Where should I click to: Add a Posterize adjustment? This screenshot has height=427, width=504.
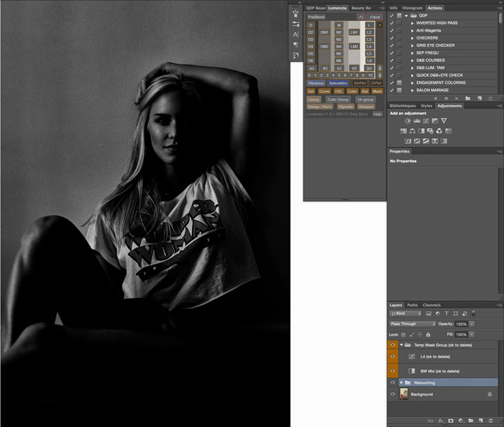(x=417, y=141)
